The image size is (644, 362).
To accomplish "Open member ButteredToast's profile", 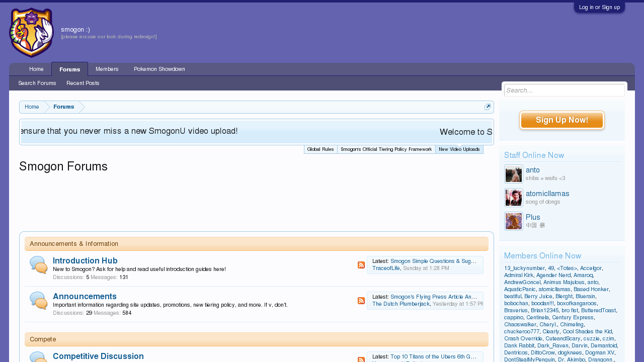I will 598,310.
